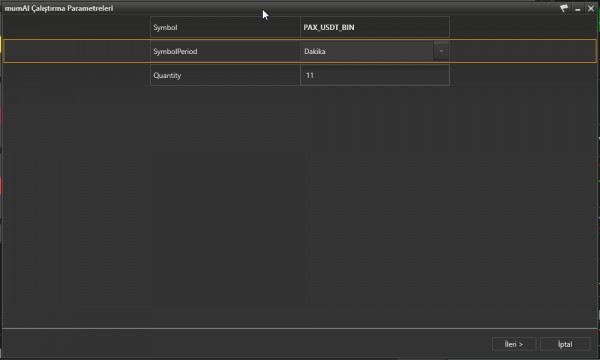Click the İleri > button

coord(514,344)
